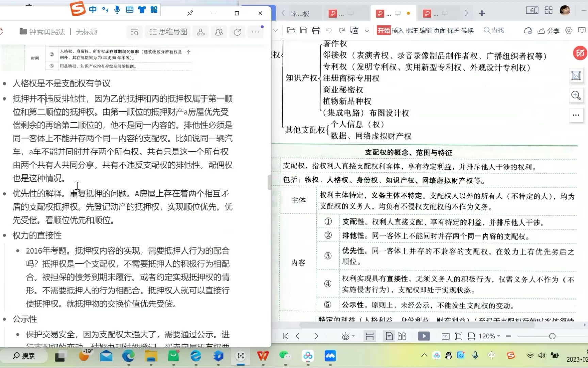Image resolution: width=588 pixels, height=368 pixels.
Task: Open right sidebar more options ellipsis
Action: click(x=576, y=115)
